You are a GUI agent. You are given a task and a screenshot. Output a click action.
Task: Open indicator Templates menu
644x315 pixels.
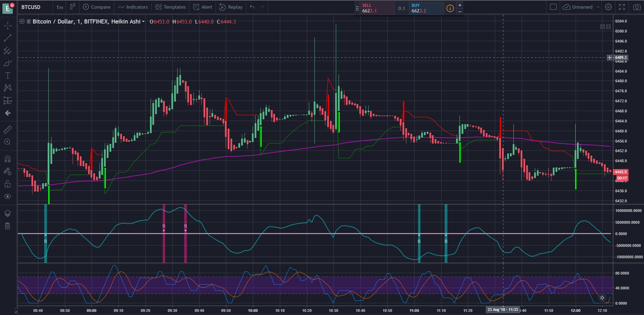coord(170,7)
